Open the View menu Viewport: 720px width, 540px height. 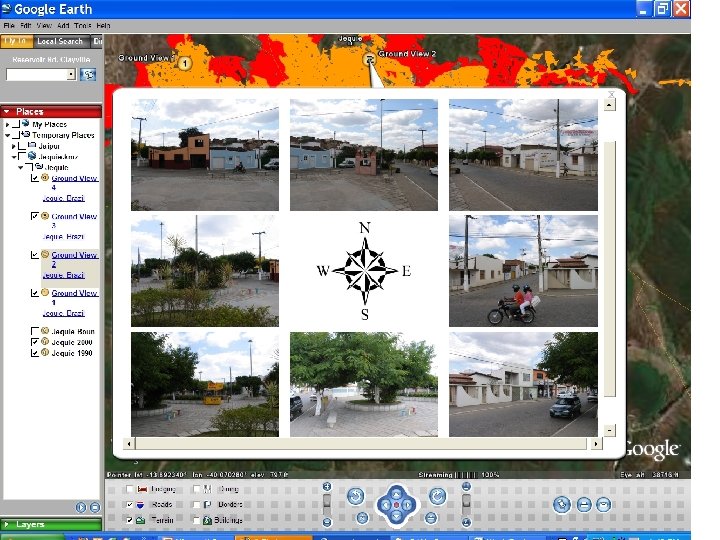coord(44,26)
